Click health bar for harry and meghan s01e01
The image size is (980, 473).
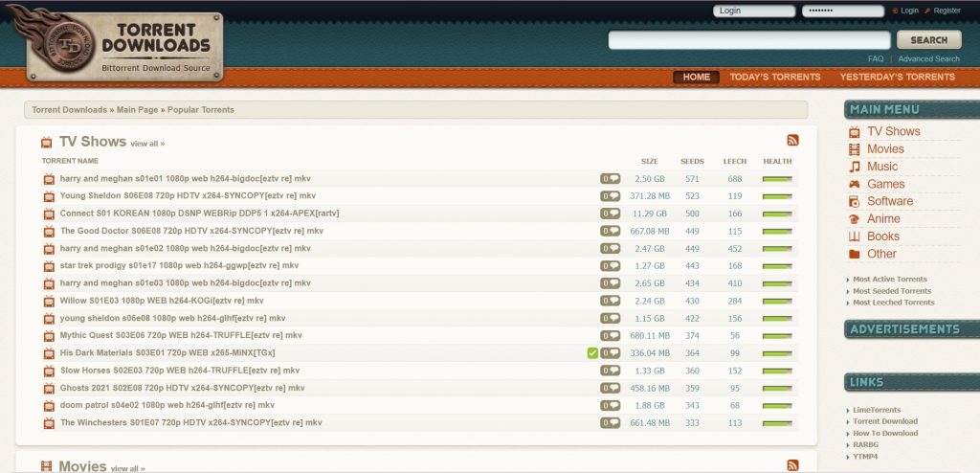click(777, 180)
